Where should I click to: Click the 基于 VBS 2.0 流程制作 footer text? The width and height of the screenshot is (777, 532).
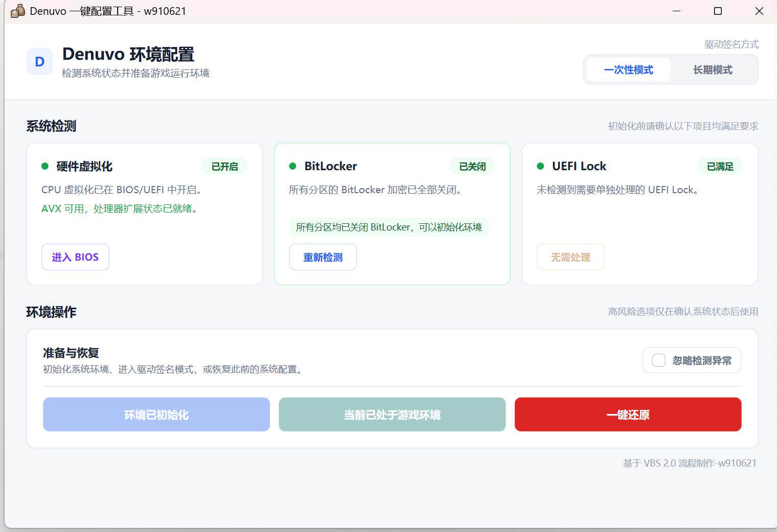click(690, 463)
